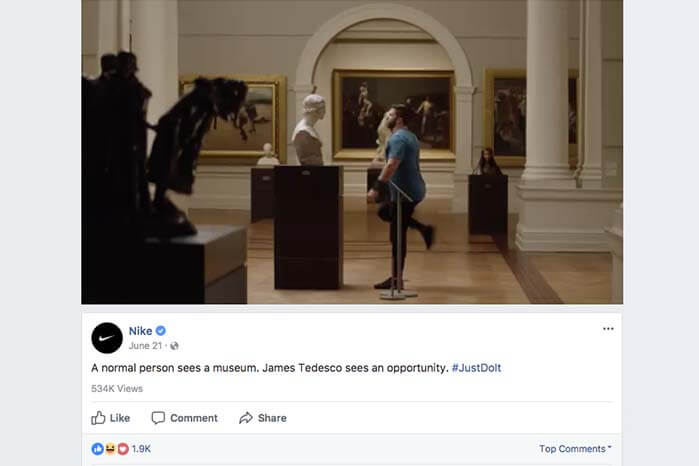The width and height of the screenshot is (699, 466).
Task: Select the Comment button label
Action: point(194,418)
